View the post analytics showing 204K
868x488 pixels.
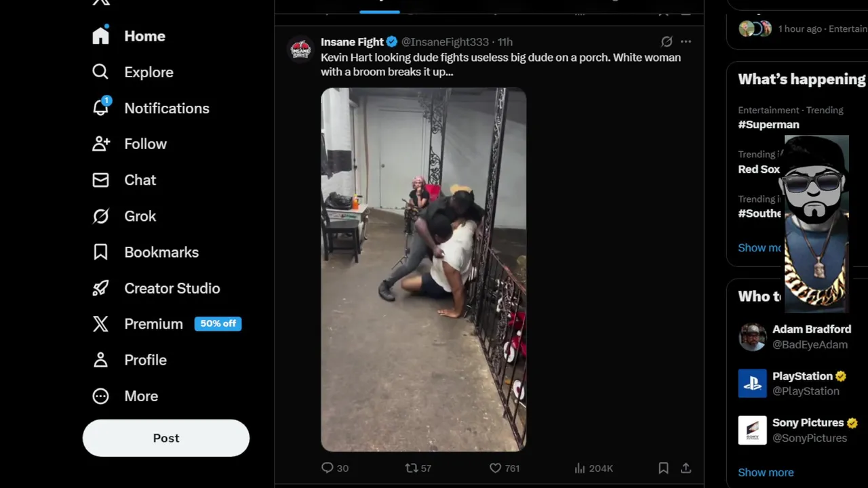pyautogui.click(x=593, y=468)
